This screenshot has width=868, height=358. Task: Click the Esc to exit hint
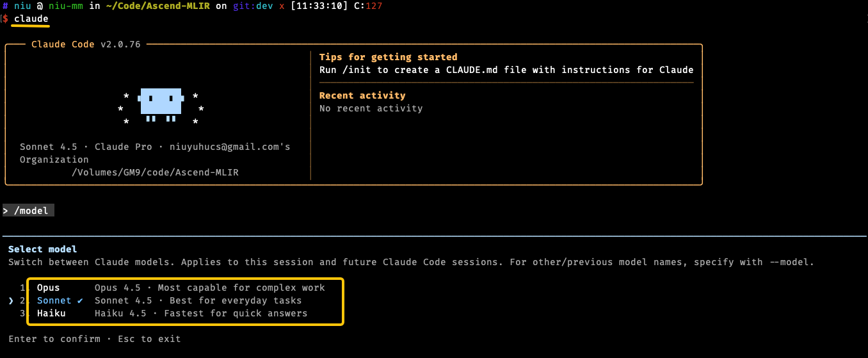point(149,339)
